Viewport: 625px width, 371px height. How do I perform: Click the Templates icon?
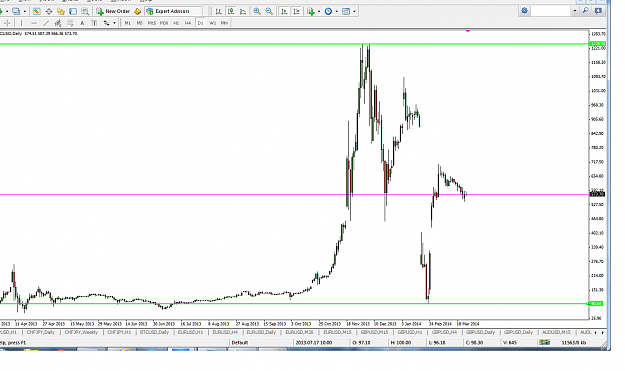pyautogui.click(x=346, y=11)
